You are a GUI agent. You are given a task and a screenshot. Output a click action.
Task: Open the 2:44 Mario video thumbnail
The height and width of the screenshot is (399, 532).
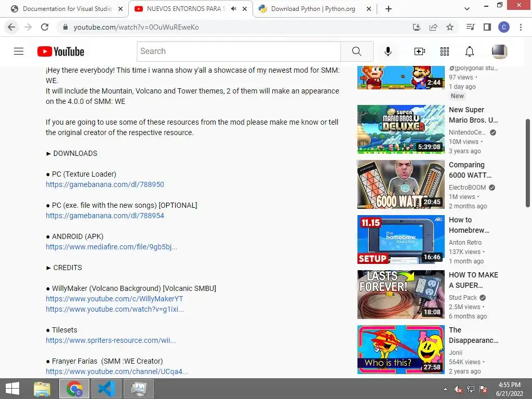pos(401,78)
